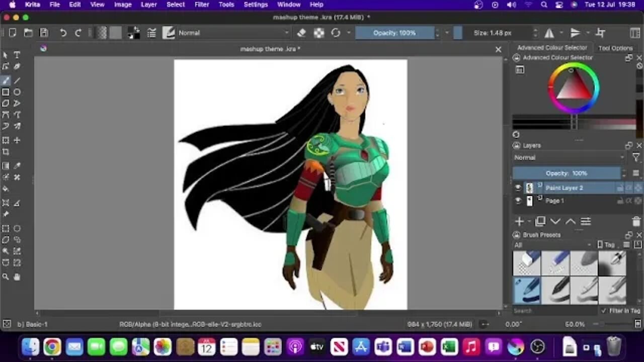Image resolution: width=644 pixels, height=362 pixels.
Task: Toggle lock on Paint Layer 2
Action: [x=620, y=188]
